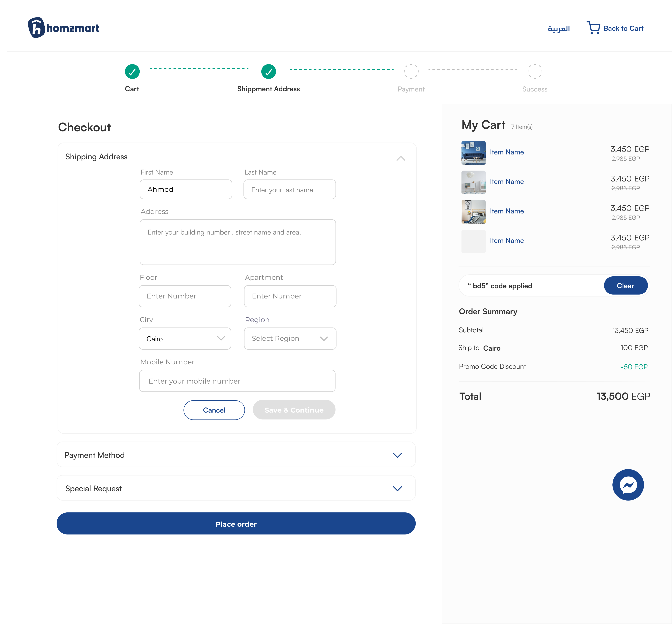The height and width of the screenshot is (624, 672).
Task: Click the Payment step label
Action: [x=411, y=89]
